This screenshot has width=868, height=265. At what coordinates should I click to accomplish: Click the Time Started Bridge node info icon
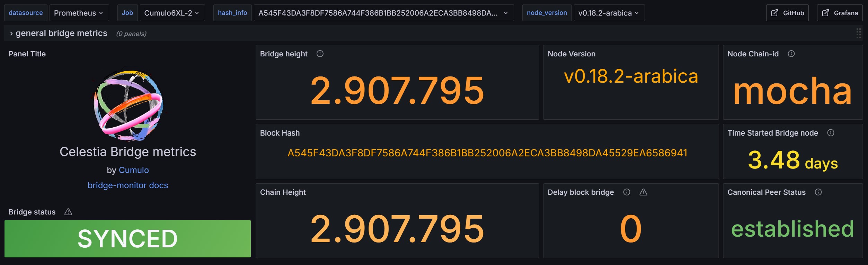coord(831,133)
